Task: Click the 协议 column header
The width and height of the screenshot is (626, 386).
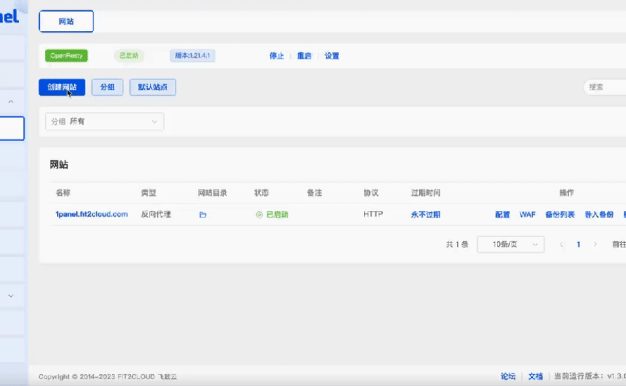Action: click(371, 193)
